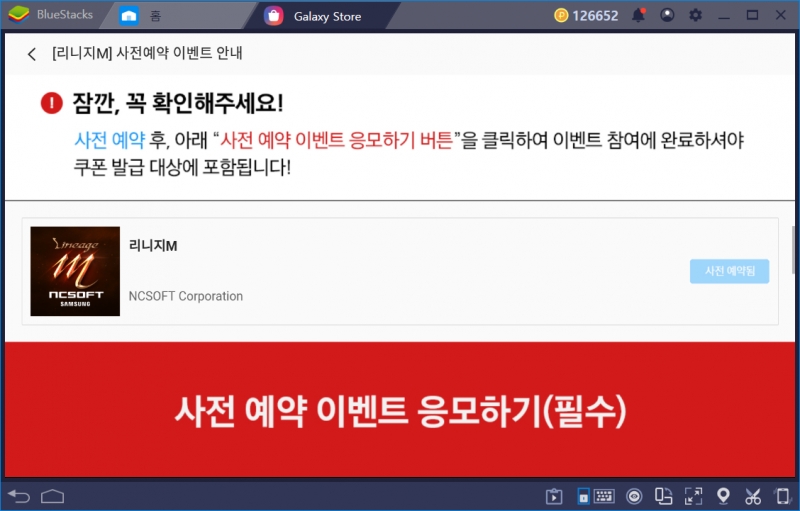The height and width of the screenshot is (511, 800).
Task: Click the multi-instance screens icon
Action: (x=663, y=496)
